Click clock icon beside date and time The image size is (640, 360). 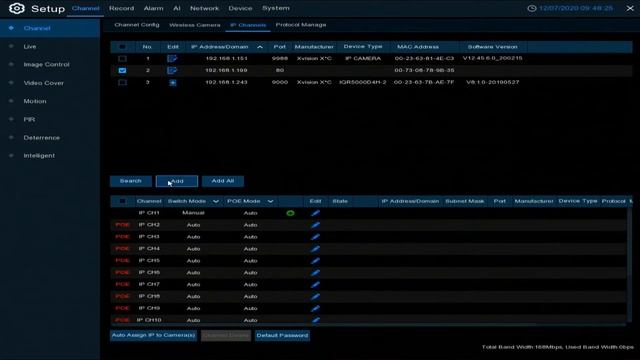coord(531,8)
